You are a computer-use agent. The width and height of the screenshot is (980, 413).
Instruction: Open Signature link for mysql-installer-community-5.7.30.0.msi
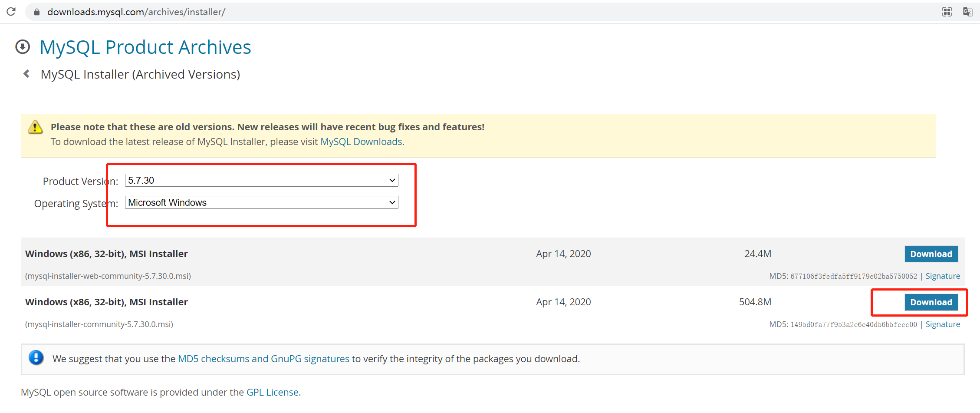[943, 324]
